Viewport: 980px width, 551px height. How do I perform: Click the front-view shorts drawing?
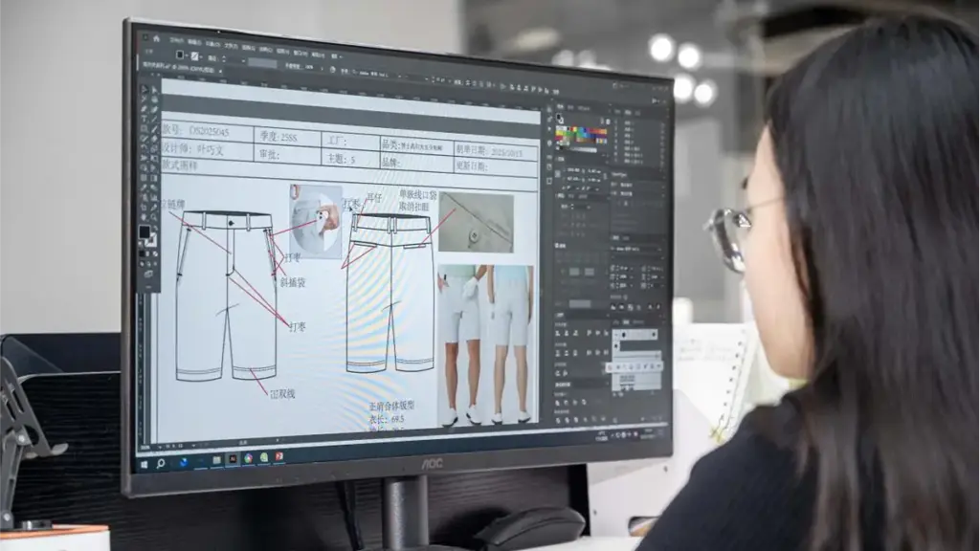(x=226, y=297)
